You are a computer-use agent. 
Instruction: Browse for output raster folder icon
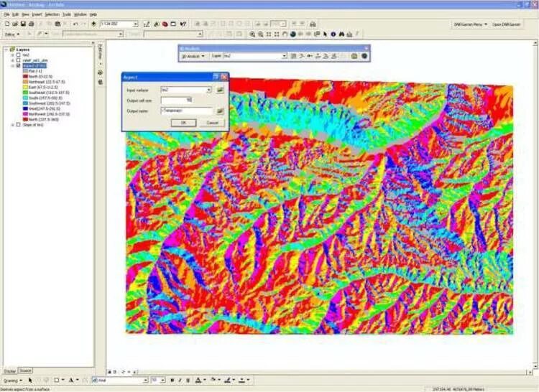(220, 111)
